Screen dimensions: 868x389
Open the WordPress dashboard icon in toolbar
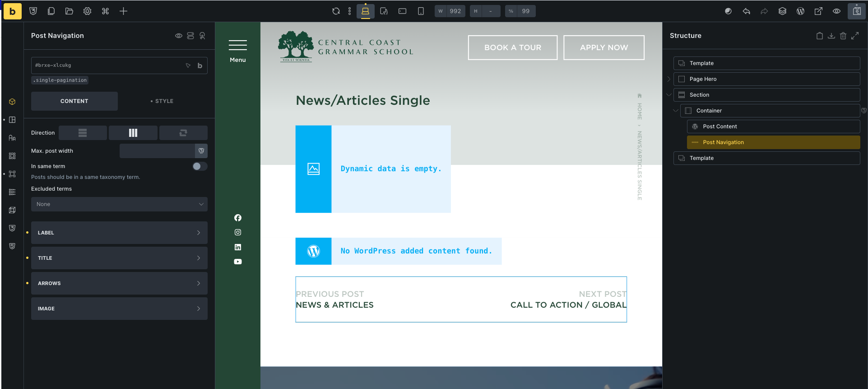click(800, 11)
